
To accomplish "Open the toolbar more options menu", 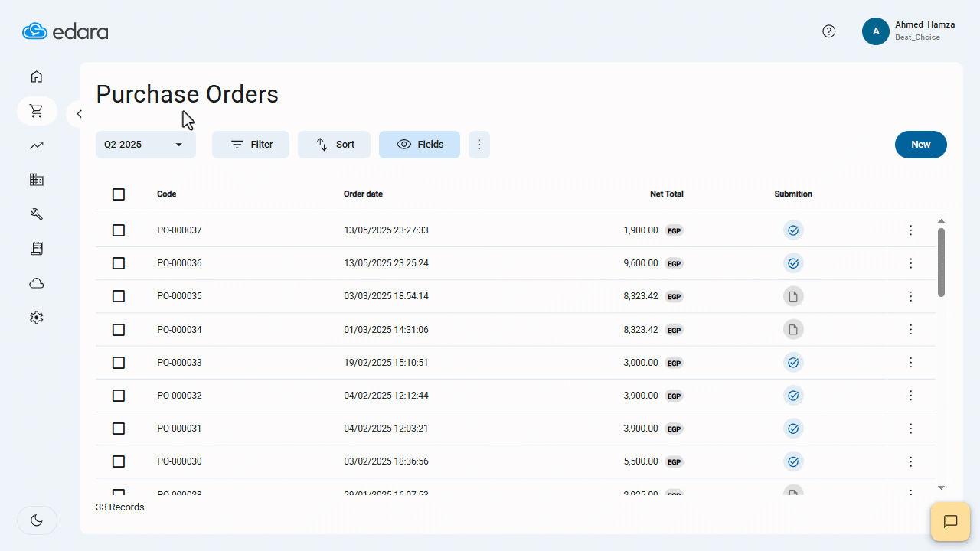I will click(x=479, y=145).
